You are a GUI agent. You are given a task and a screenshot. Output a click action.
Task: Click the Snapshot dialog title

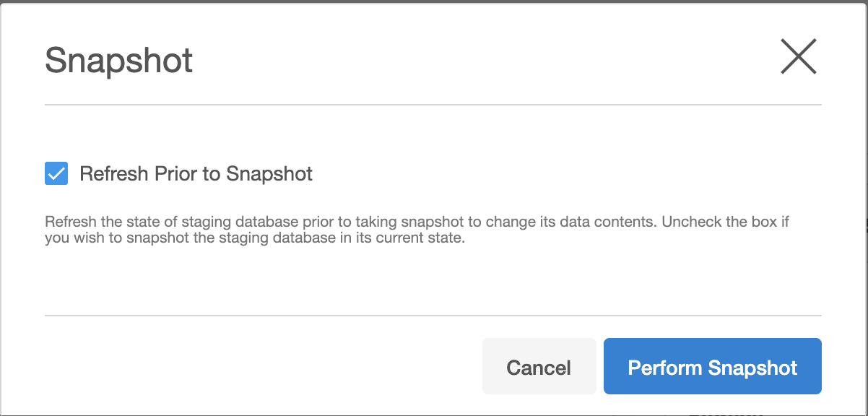pos(118,61)
